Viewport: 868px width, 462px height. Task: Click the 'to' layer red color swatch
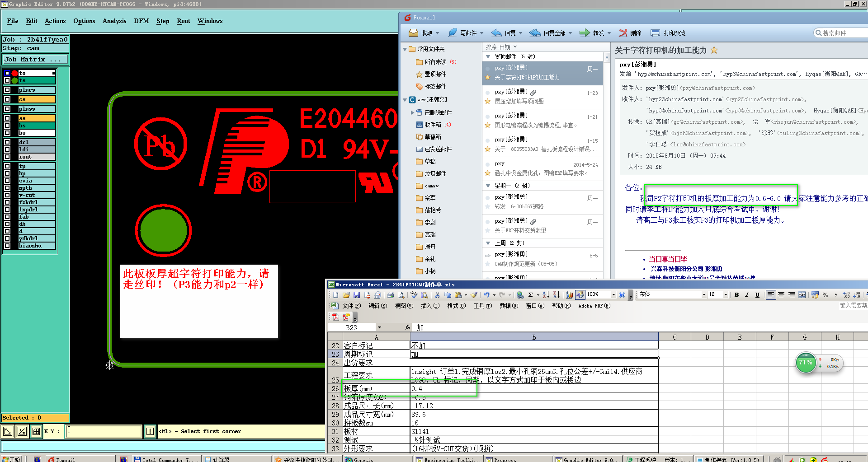[14, 73]
